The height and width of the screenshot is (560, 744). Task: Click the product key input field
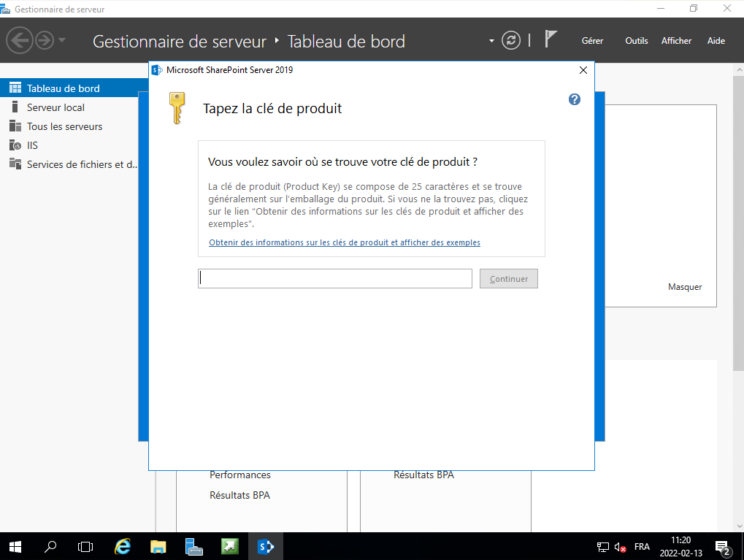click(334, 279)
